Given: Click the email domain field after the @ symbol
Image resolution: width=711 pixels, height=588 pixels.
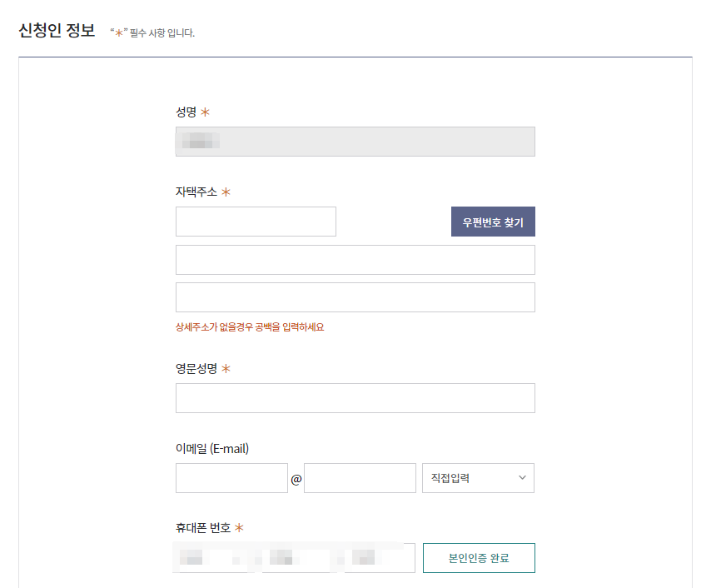Looking at the screenshot, I should tap(360, 477).
